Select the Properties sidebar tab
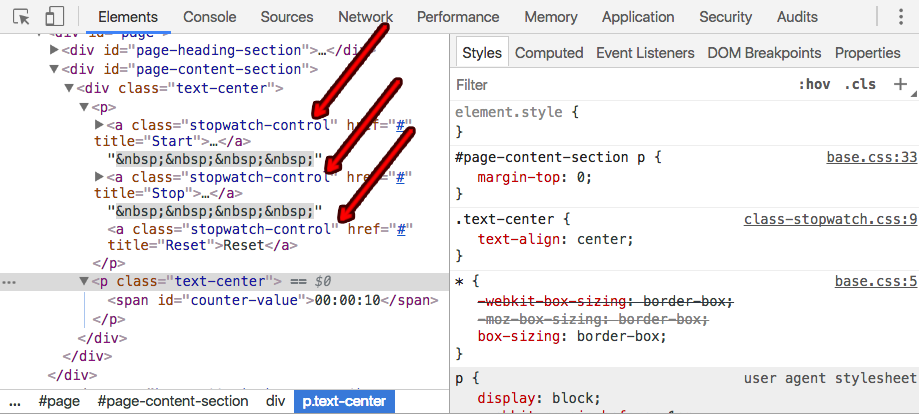The height and width of the screenshot is (414, 919). [x=867, y=53]
